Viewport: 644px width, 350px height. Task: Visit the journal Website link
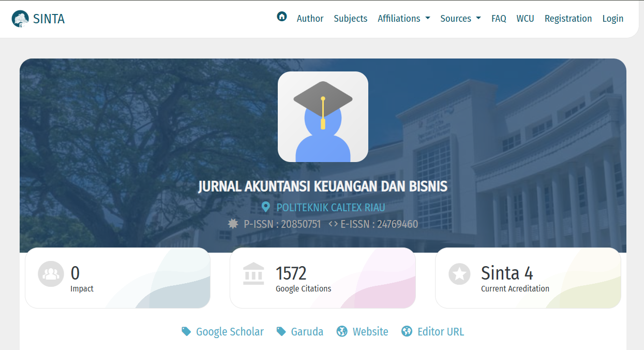pyautogui.click(x=370, y=331)
